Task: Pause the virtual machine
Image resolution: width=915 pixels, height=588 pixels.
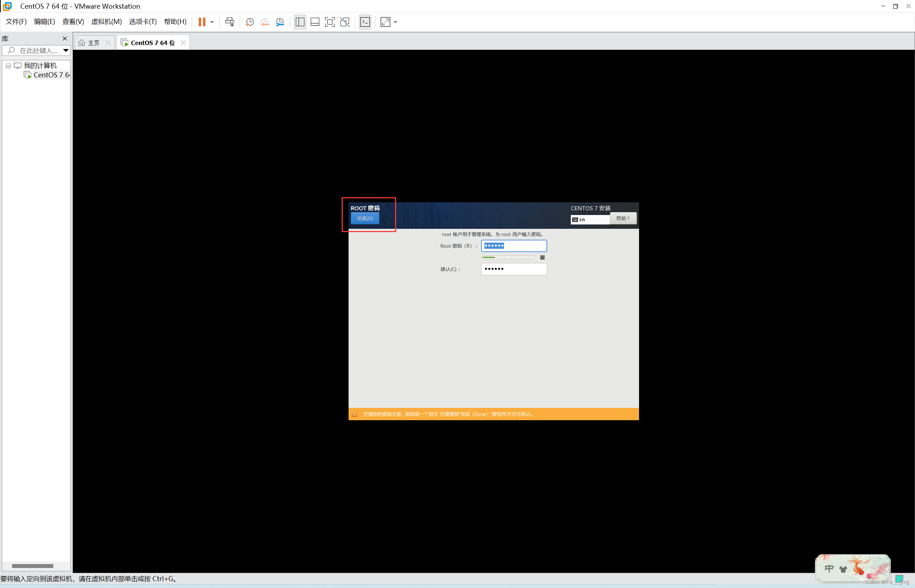Action: (x=202, y=22)
